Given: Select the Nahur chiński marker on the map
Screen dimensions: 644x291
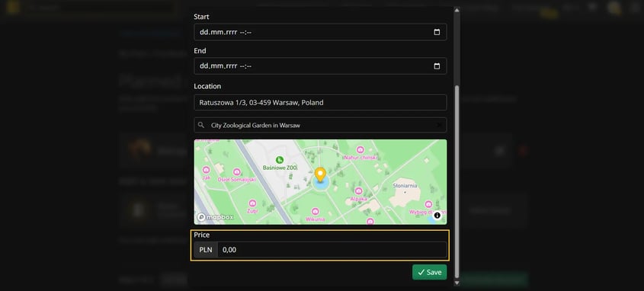Looking at the screenshot, I should (x=360, y=150).
